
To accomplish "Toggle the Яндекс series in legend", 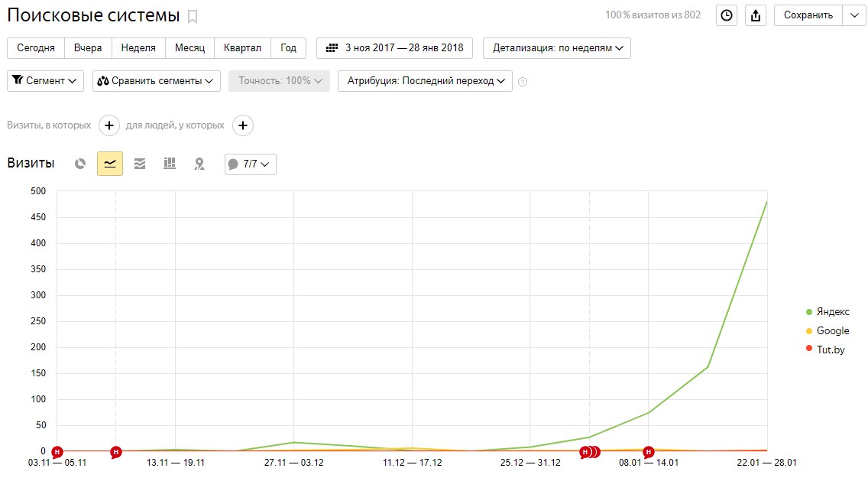I will (828, 312).
